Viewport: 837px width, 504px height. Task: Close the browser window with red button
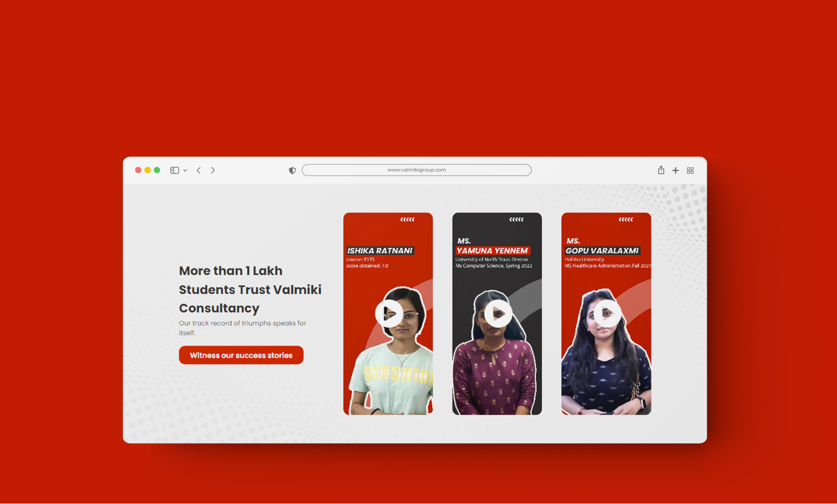tap(138, 170)
